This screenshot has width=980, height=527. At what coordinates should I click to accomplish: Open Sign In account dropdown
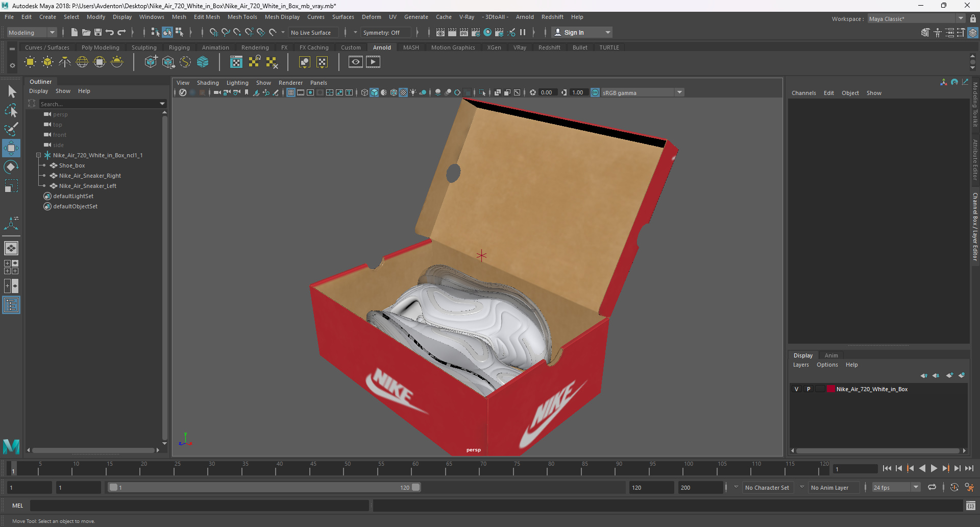[582, 32]
